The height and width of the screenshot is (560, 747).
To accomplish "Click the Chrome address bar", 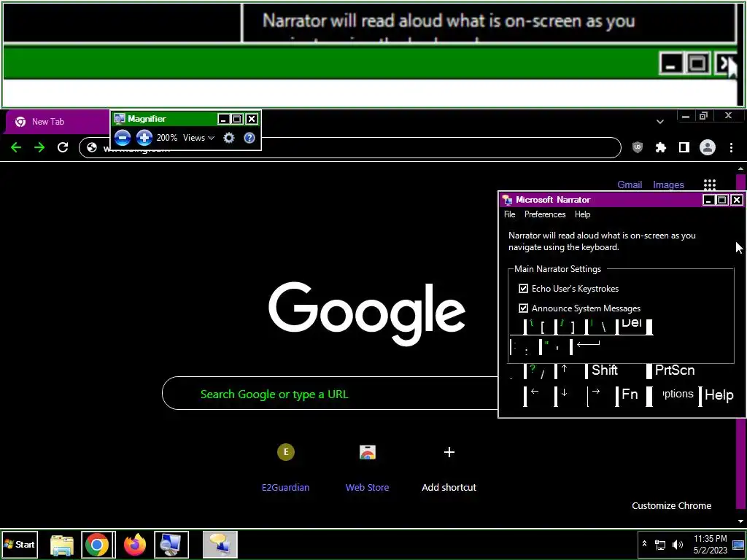I will tap(349, 147).
